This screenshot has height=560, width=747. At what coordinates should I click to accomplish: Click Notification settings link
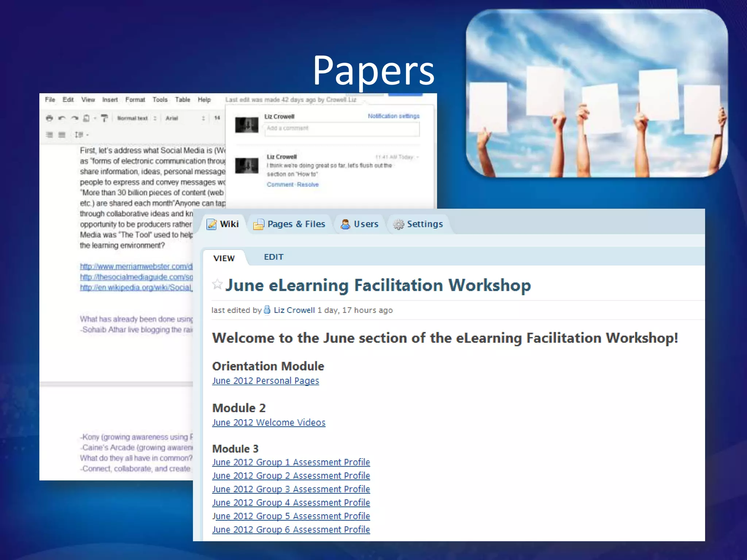pos(393,116)
